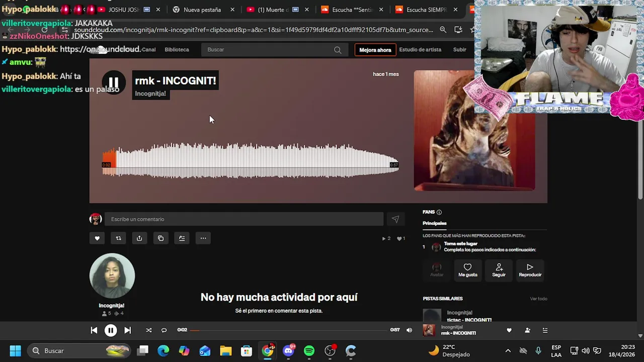Skip to next track in bottom player
This screenshot has height=362, width=644.
[x=127, y=330]
